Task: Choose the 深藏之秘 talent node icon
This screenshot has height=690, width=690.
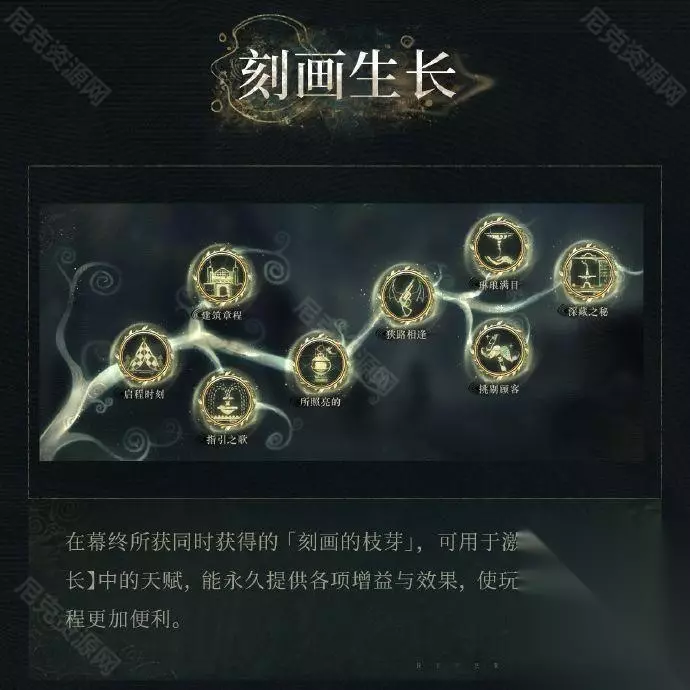Action: [x=588, y=273]
